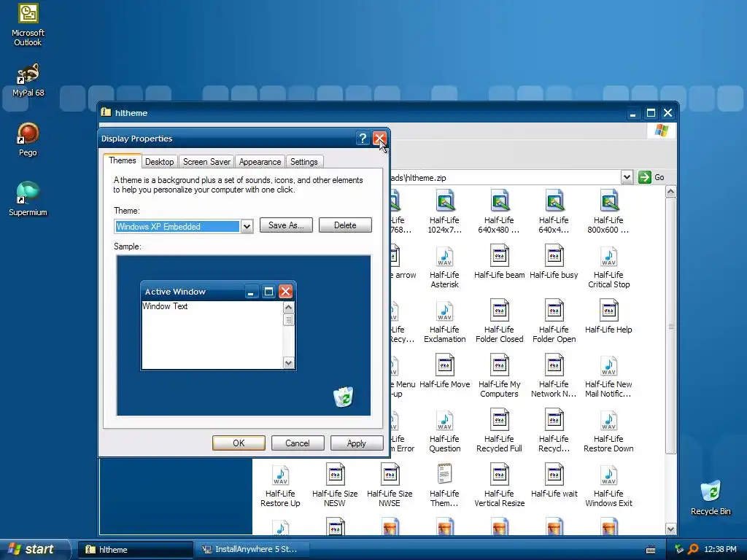Confirm with the OK button
Image resolution: width=747 pixels, height=560 pixels.
click(239, 443)
